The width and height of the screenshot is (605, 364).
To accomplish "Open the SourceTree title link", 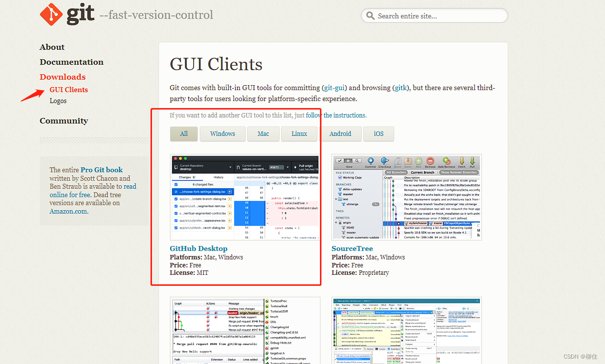I will 352,248.
